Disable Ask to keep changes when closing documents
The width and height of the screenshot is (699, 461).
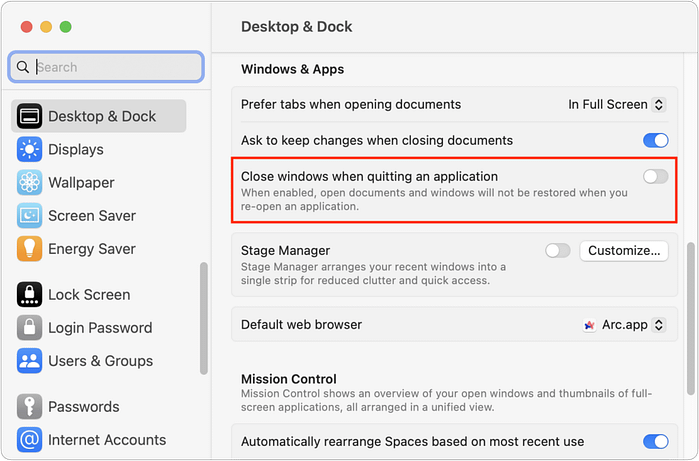pyautogui.click(x=655, y=141)
